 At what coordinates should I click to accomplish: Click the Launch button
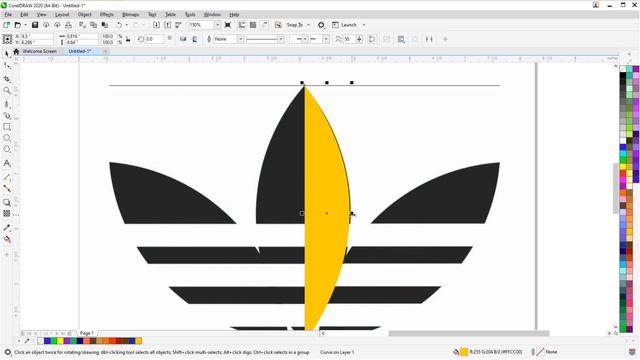coord(345,25)
